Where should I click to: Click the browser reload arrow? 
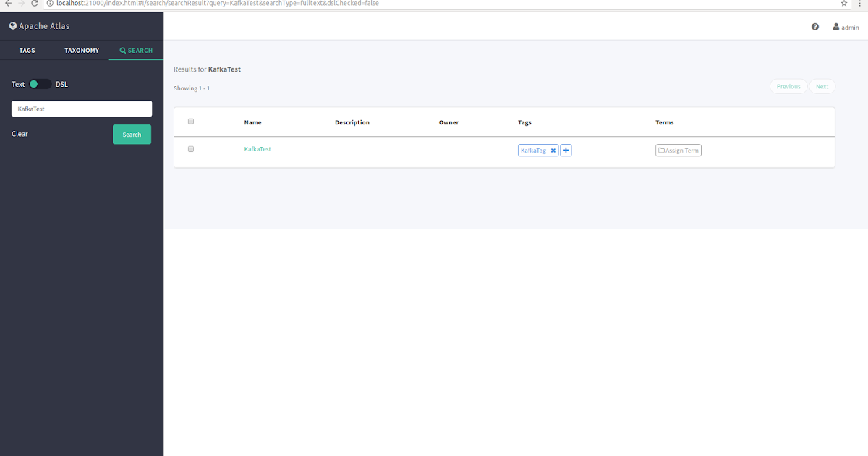(x=33, y=4)
